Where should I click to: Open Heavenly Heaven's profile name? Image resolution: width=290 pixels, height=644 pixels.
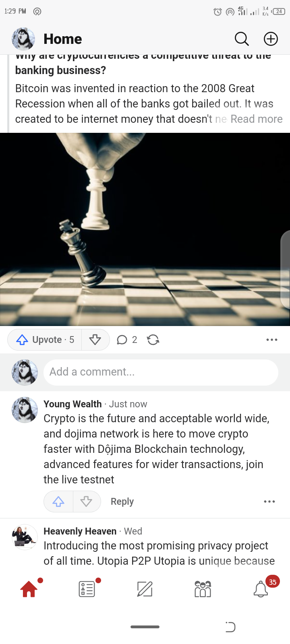80,531
